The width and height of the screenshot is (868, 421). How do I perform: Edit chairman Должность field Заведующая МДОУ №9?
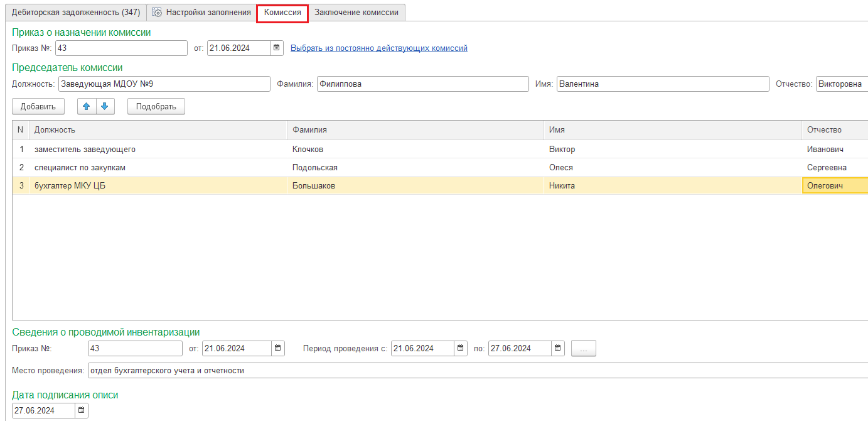coord(164,84)
